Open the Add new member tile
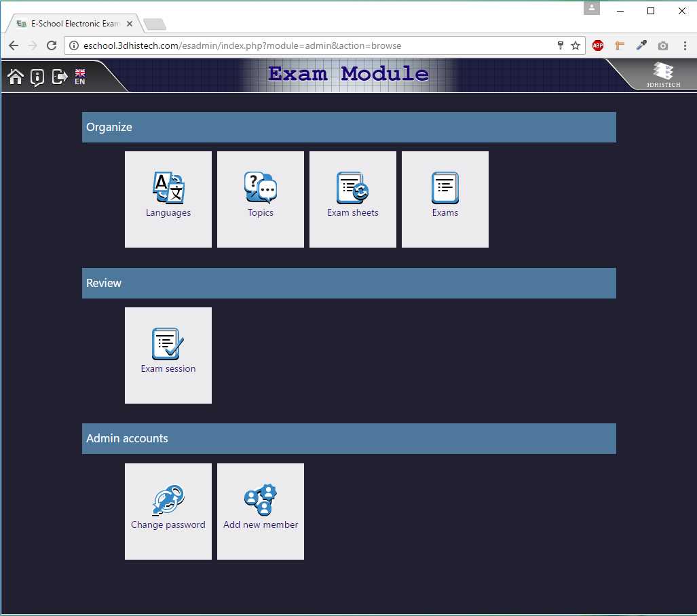Screen dimensions: 697x616 (x=261, y=511)
